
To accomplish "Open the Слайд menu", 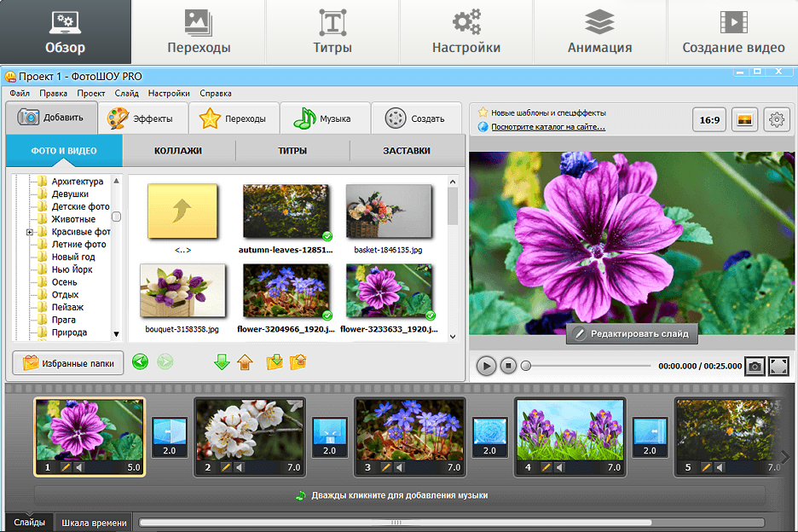I will coord(127,93).
